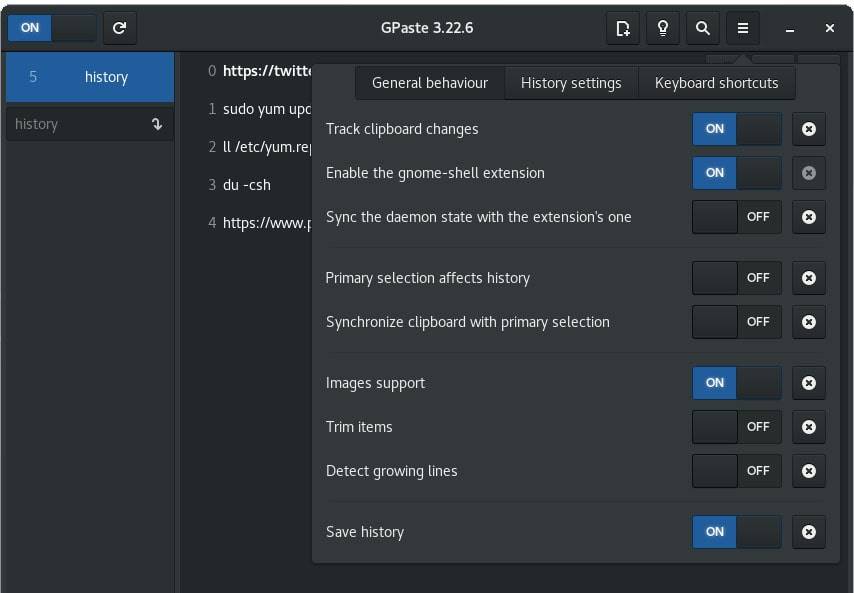
Task: Open the hamburger settings menu
Action: 742,28
